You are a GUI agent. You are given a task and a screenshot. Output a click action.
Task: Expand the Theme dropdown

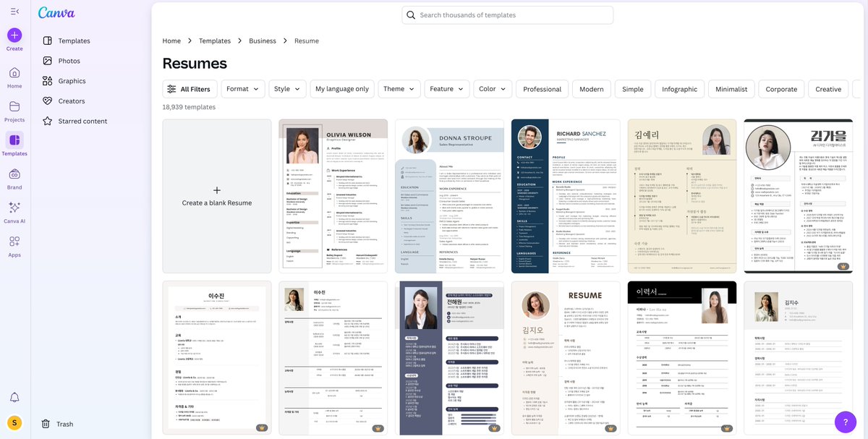click(399, 89)
